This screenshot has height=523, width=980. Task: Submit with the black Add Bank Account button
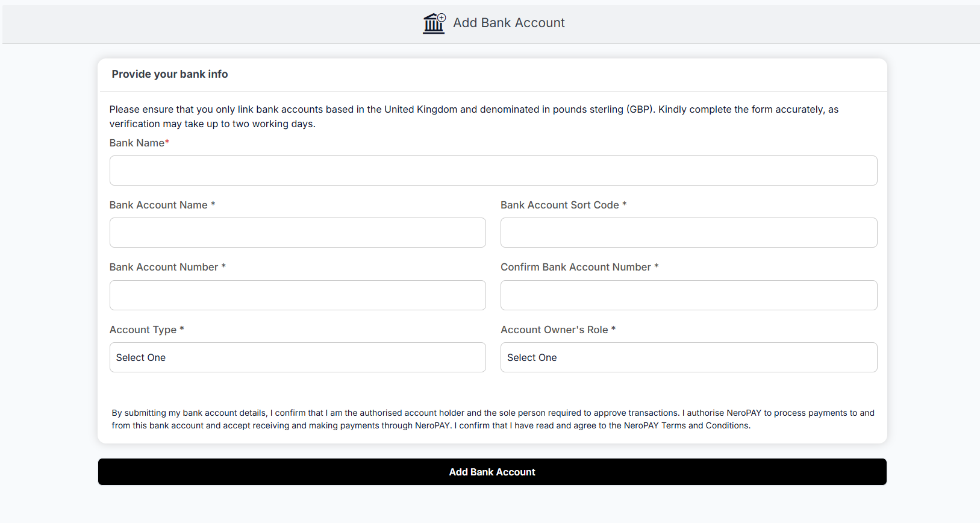point(492,472)
